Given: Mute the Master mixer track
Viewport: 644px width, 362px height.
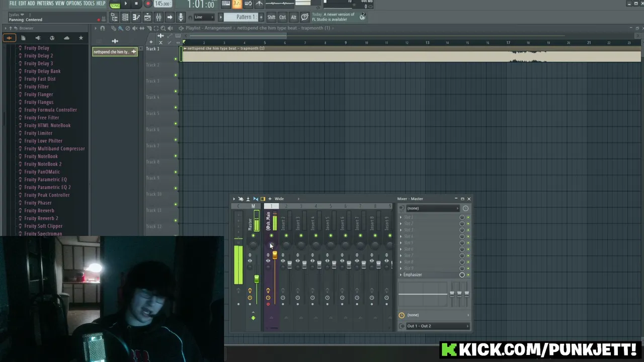Looking at the screenshot, I should (253, 236).
